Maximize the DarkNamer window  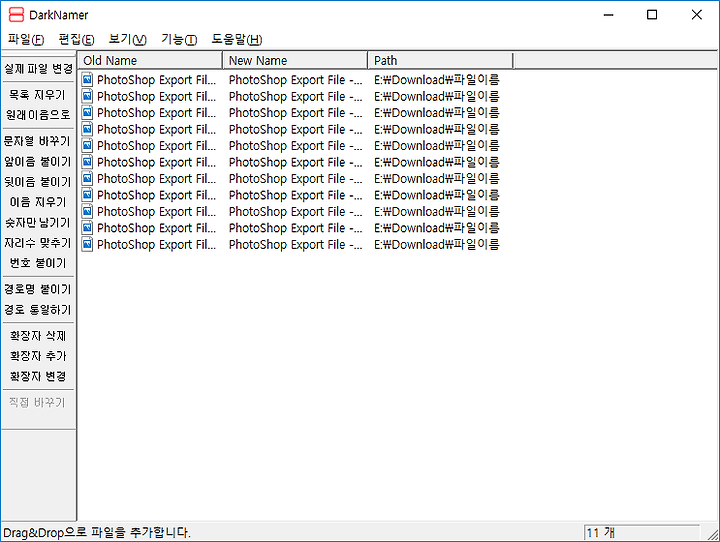click(x=652, y=15)
